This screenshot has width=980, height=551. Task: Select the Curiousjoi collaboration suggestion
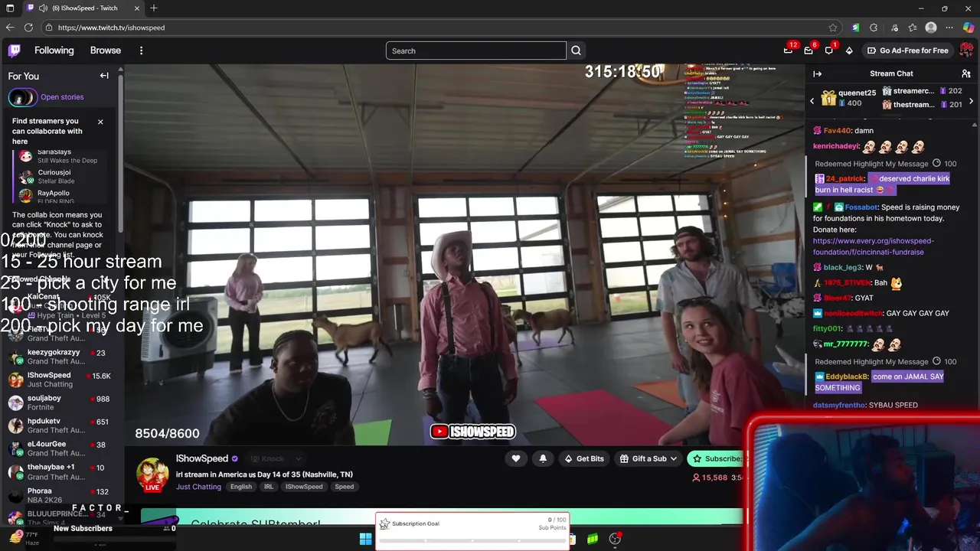click(x=60, y=177)
